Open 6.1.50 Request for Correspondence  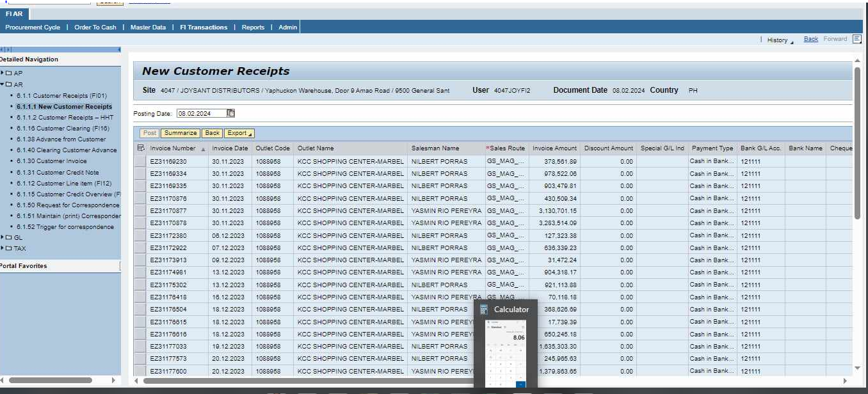pyautogui.click(x=68, y=205)
